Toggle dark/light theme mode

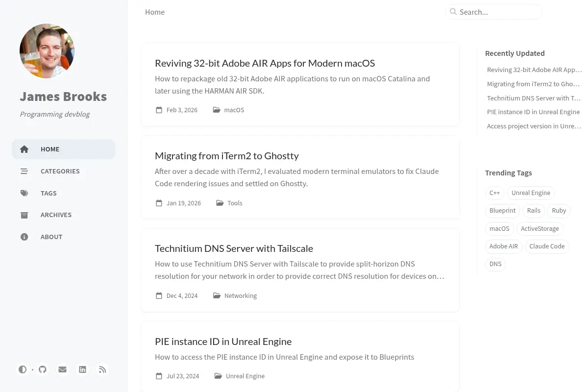tap(23, 369)
